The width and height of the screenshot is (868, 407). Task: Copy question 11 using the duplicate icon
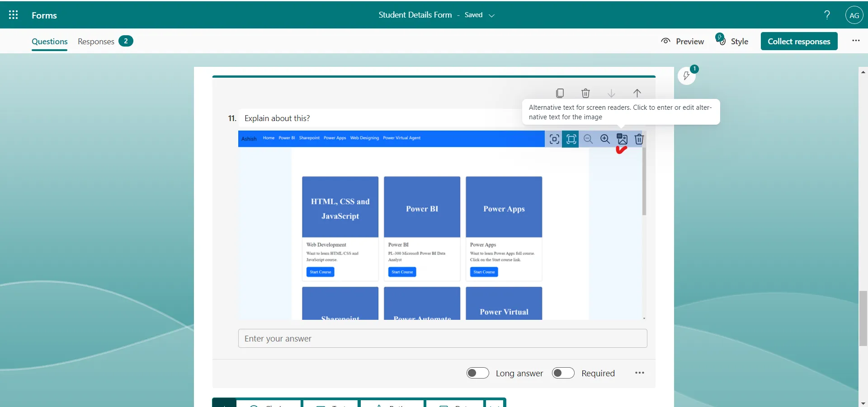coord(560,93)
